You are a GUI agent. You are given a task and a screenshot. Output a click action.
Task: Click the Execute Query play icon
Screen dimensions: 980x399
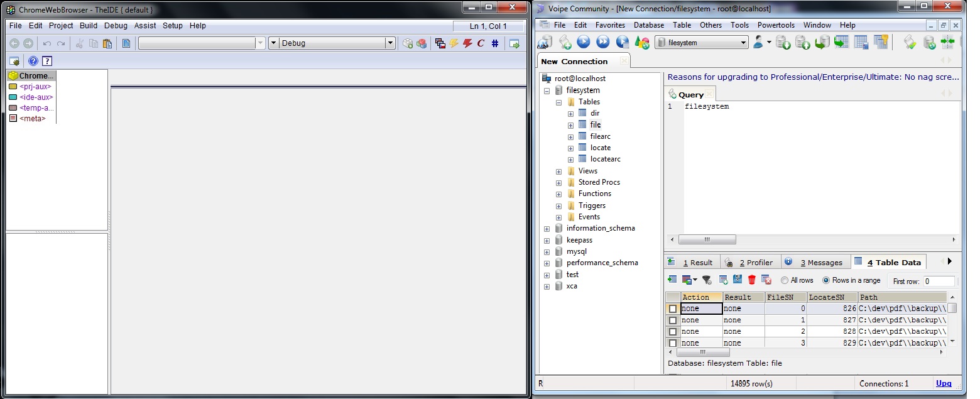584,42
